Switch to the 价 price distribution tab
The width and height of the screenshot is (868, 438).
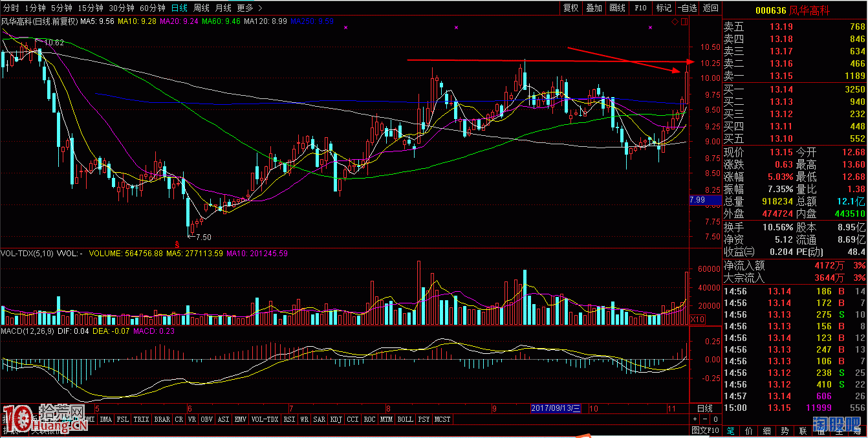[x=749, y=430]
